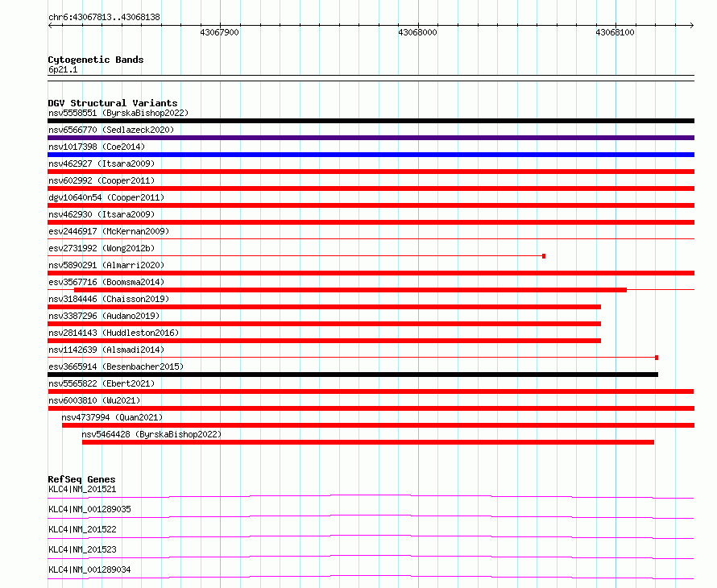Select the esv3665914 (Besenbacher2015) label
This screenshot has width=717, height=588.
click(x=116, y=366)
